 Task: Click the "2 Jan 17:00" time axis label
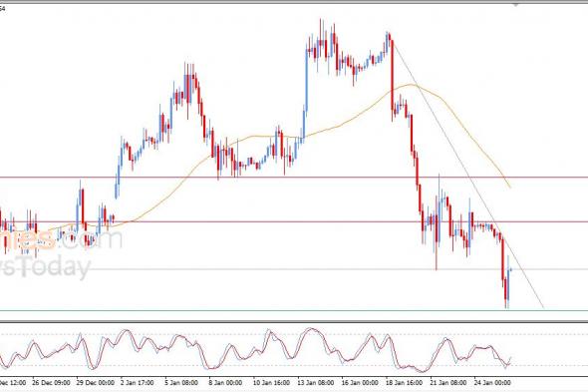click(138, 383)
